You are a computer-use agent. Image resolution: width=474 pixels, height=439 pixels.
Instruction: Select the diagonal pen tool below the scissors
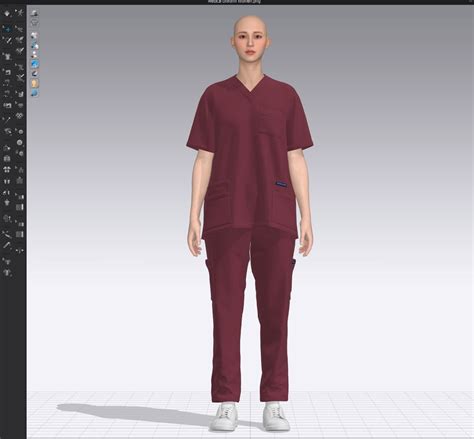tap(7, 245)
